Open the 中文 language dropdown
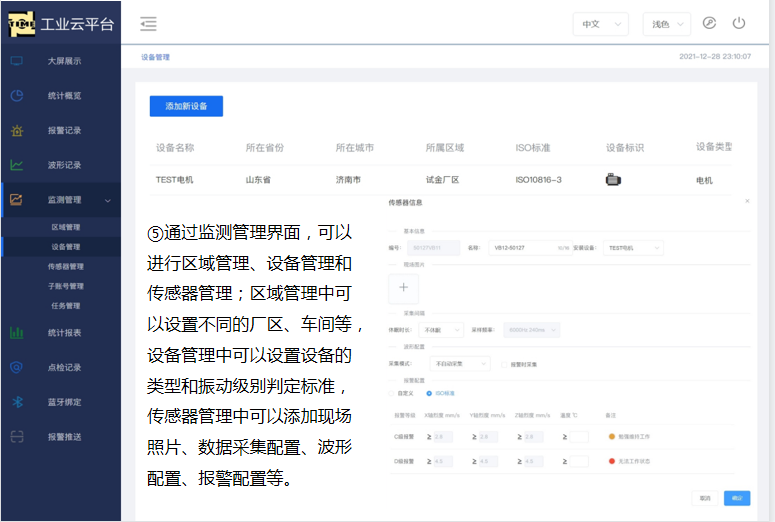 (600, 23)
